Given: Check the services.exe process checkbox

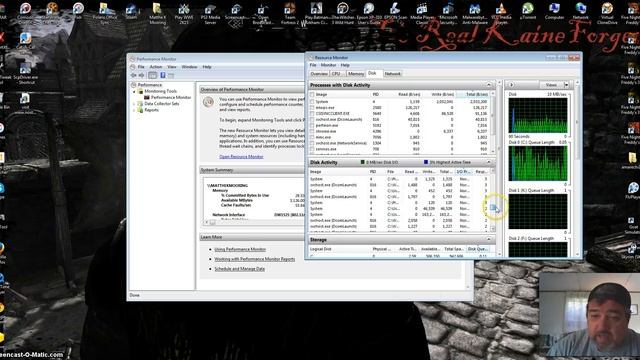Looking at the screenshot, I should (x=312, y=149).
